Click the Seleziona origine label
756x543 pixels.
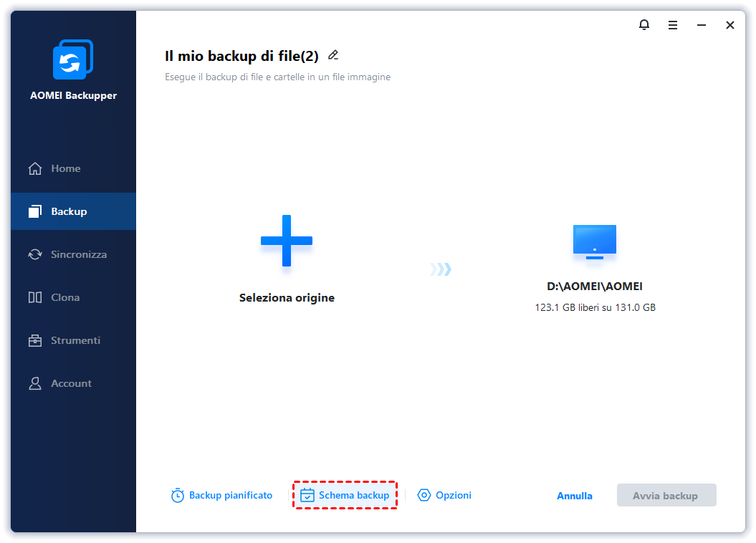click(287, 298)
